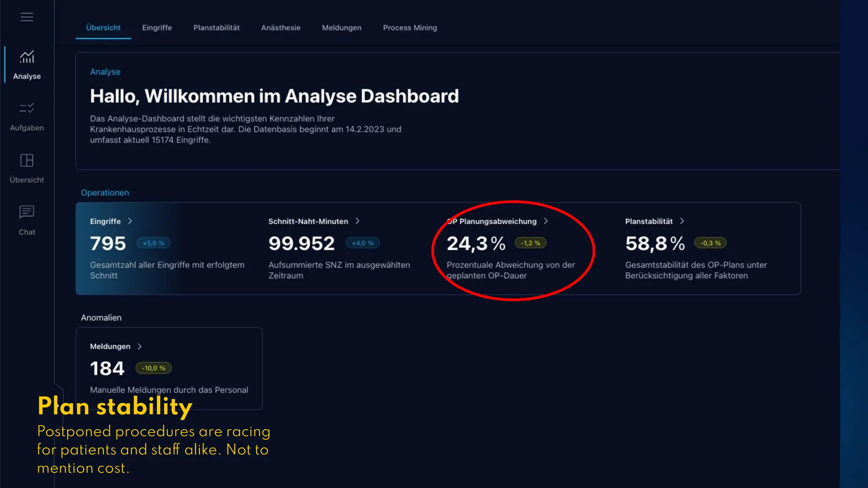Viewport: 868px width, 488px height.
Task: Expand chevron beside OP Planungsabweichung
Action: (546, 221)
